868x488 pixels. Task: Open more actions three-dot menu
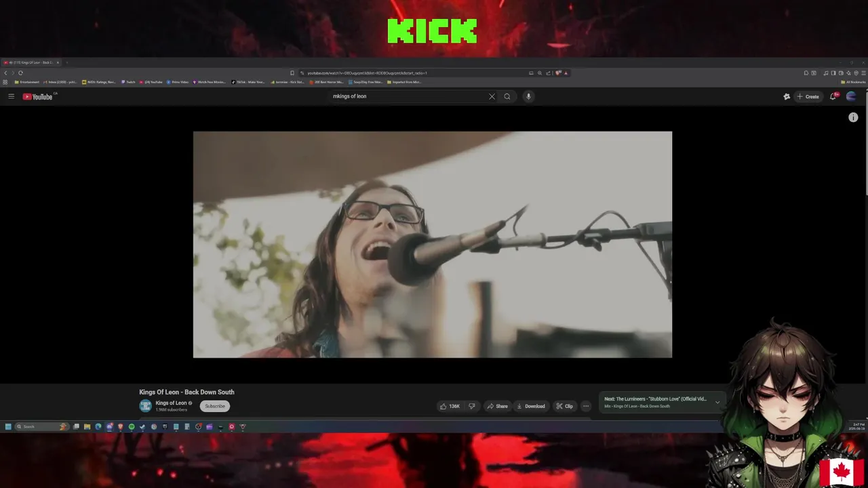(x=586, y=406)
